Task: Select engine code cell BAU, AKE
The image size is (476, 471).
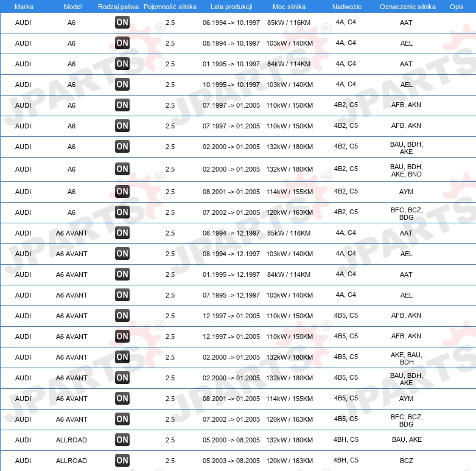Action: point(407,439)
